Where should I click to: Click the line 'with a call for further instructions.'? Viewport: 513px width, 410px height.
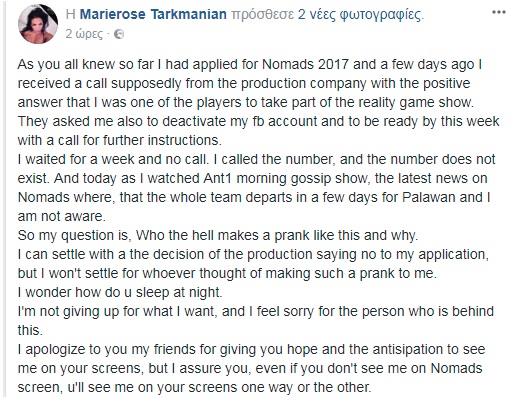tap(120, 140)
